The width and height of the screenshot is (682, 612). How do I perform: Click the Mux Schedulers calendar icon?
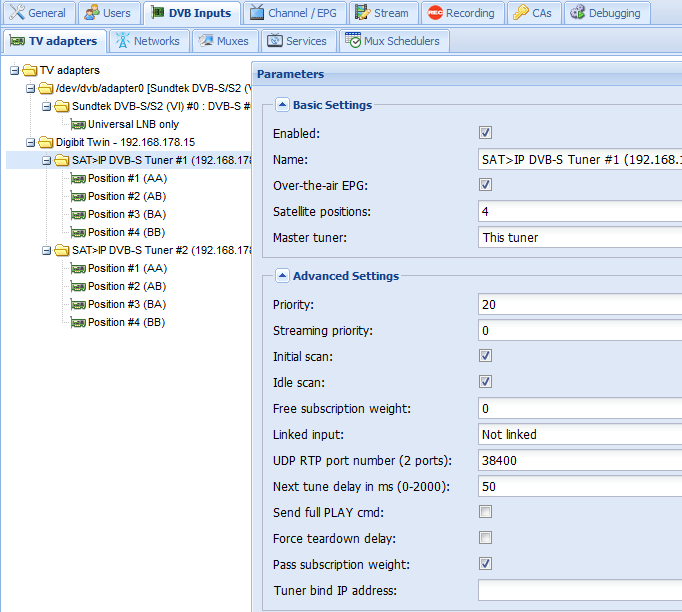[353, 40]
